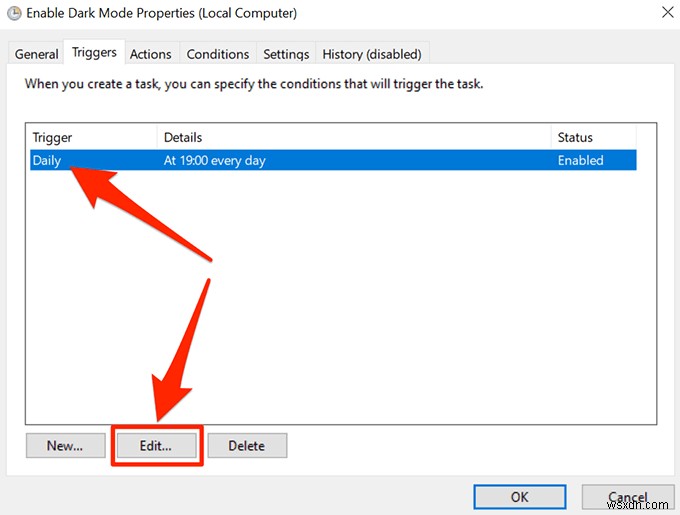Click the 'At 19:00 every day' details cell

214,160
